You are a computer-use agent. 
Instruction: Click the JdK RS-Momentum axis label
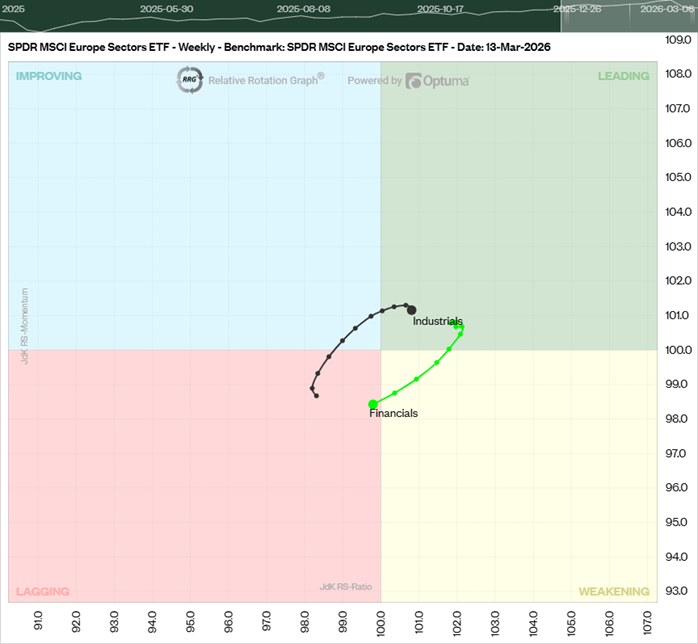[25, 326]
